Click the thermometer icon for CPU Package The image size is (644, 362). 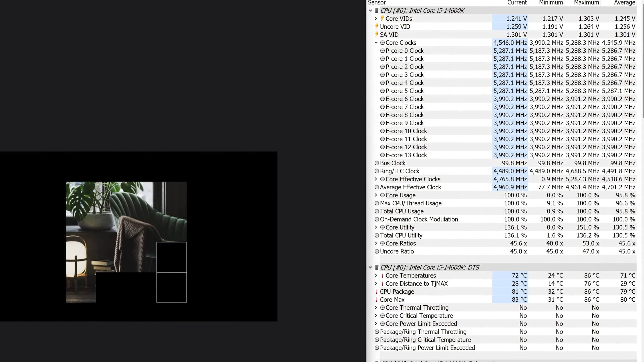coord(377,292)
